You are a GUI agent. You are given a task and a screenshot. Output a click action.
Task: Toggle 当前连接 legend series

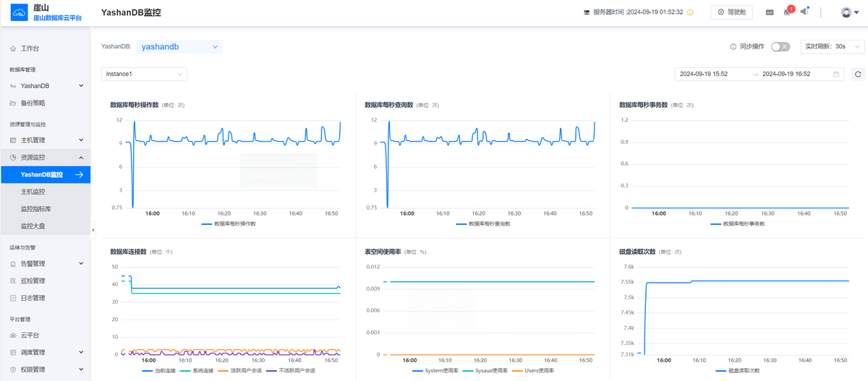pos(158,370)
